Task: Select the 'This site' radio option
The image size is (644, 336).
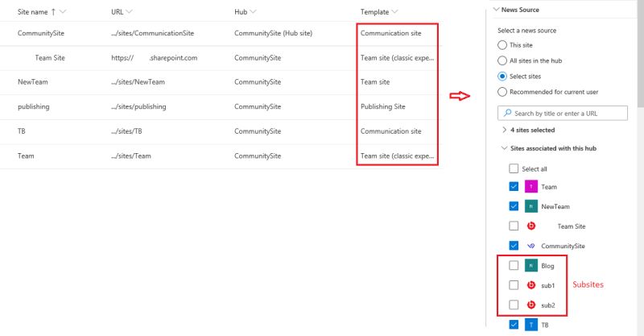Action: pyautogui.click(x=502, y=45)
